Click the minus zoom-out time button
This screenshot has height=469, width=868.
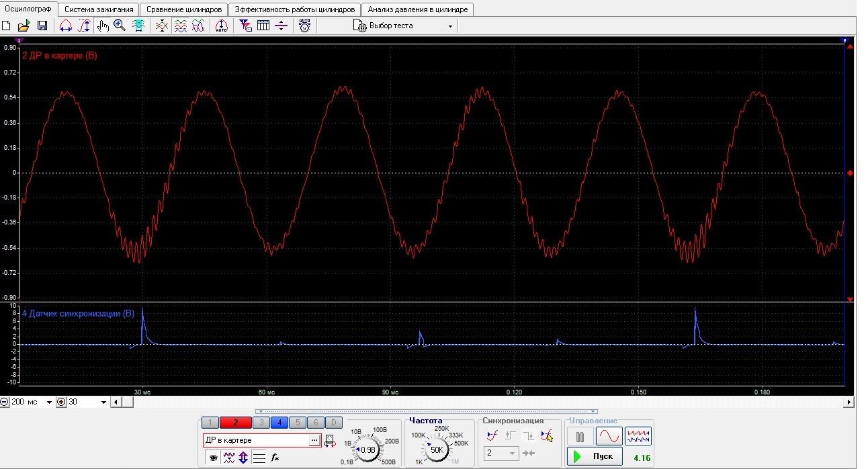coord(5,402)
